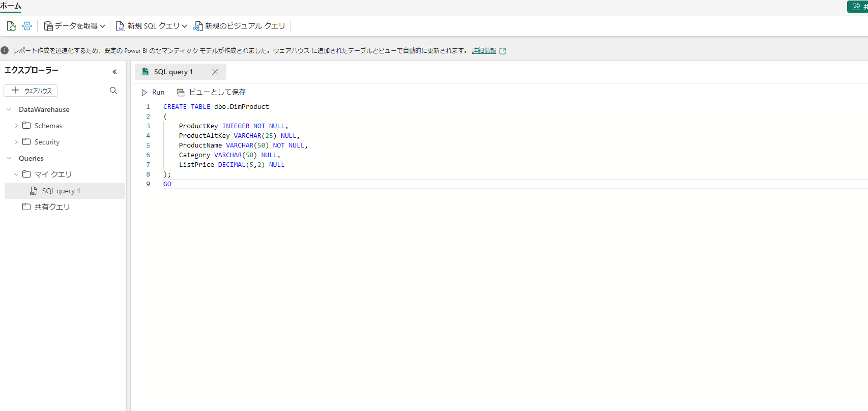Click line number 1 in gutter
This screenshot has height=411, width=868.
148,107
